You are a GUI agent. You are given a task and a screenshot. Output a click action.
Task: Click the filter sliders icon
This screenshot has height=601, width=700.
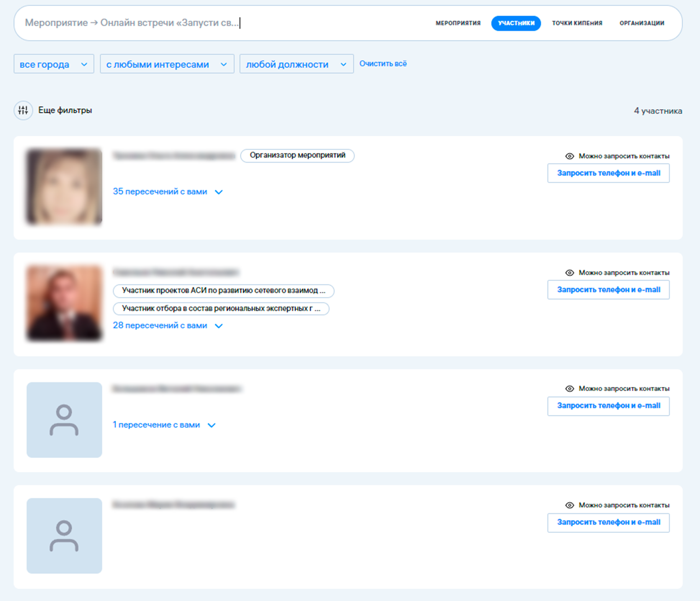pos(23,111)
